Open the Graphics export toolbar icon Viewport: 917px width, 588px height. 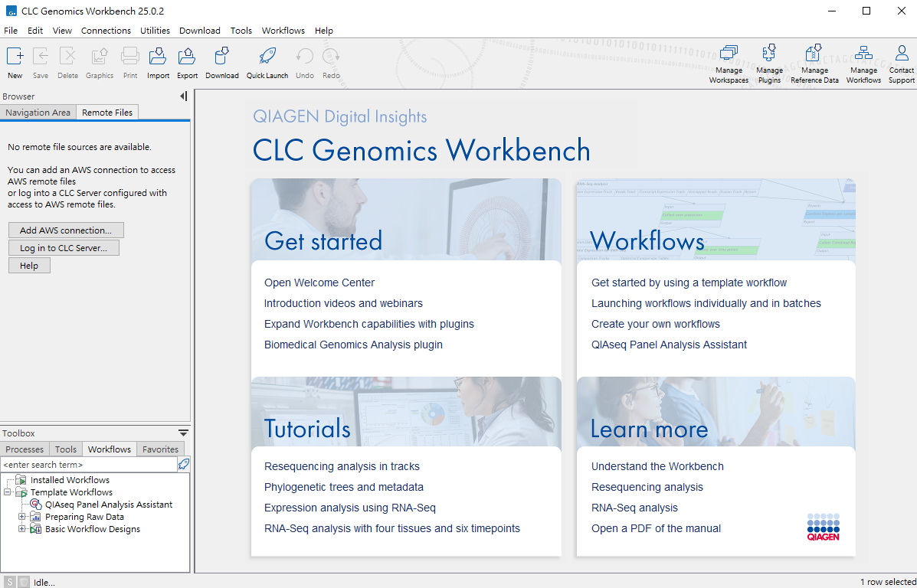(100, 56)
